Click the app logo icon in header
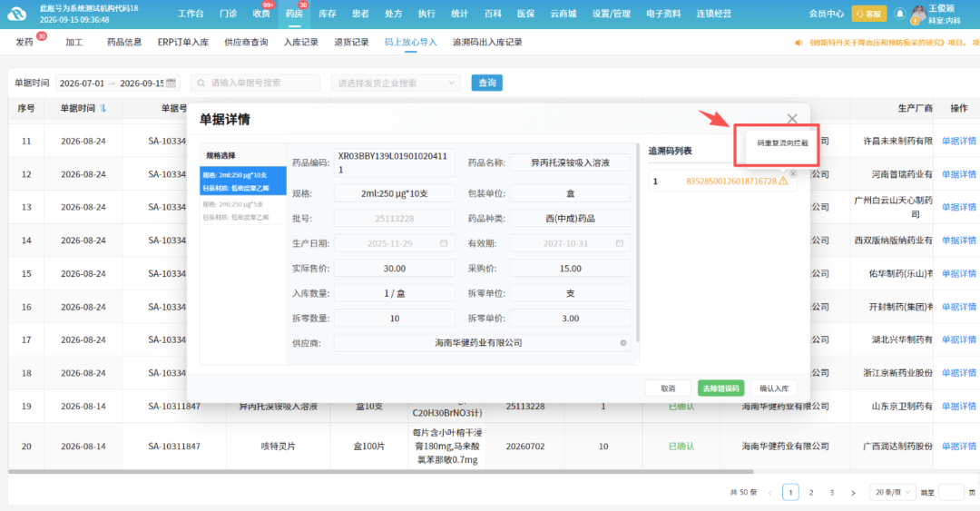Screen dimensions: 980x511 (17, 14)
